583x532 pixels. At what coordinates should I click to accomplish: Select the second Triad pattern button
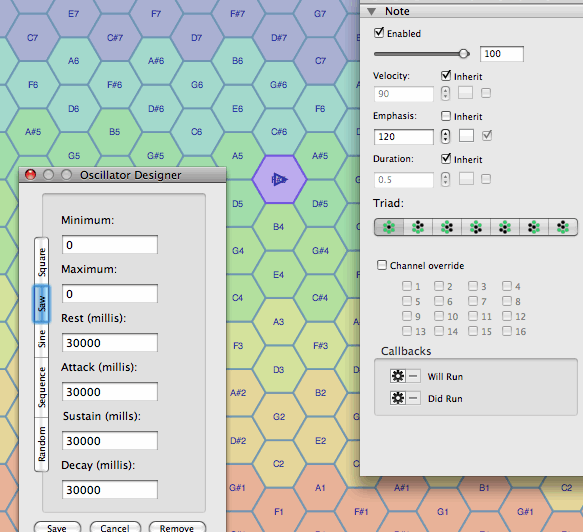pos(418,227)
